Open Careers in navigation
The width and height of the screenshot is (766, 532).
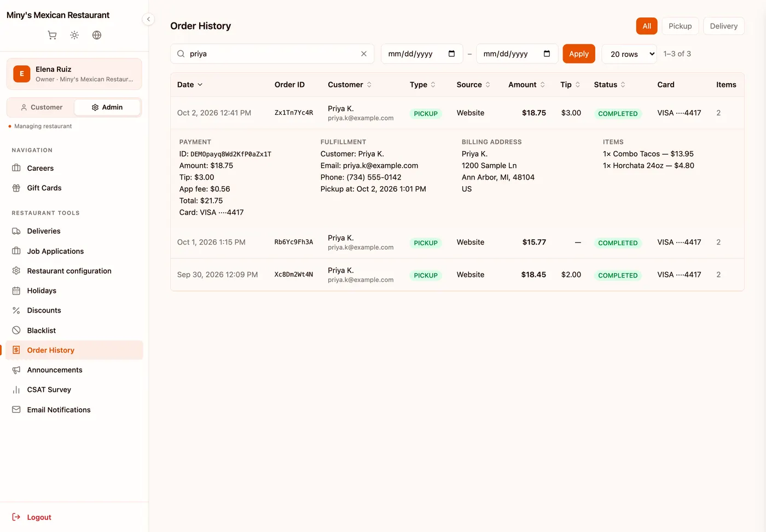point(74,168)
